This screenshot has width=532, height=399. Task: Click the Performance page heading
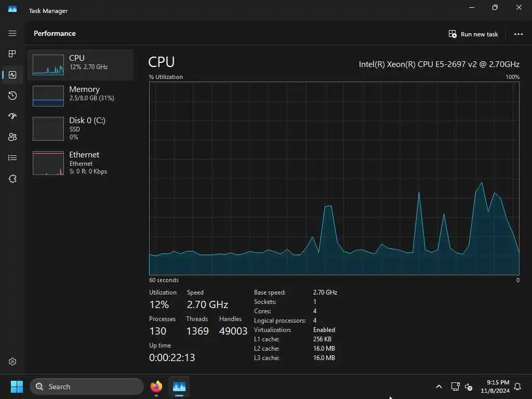point(55,33)
